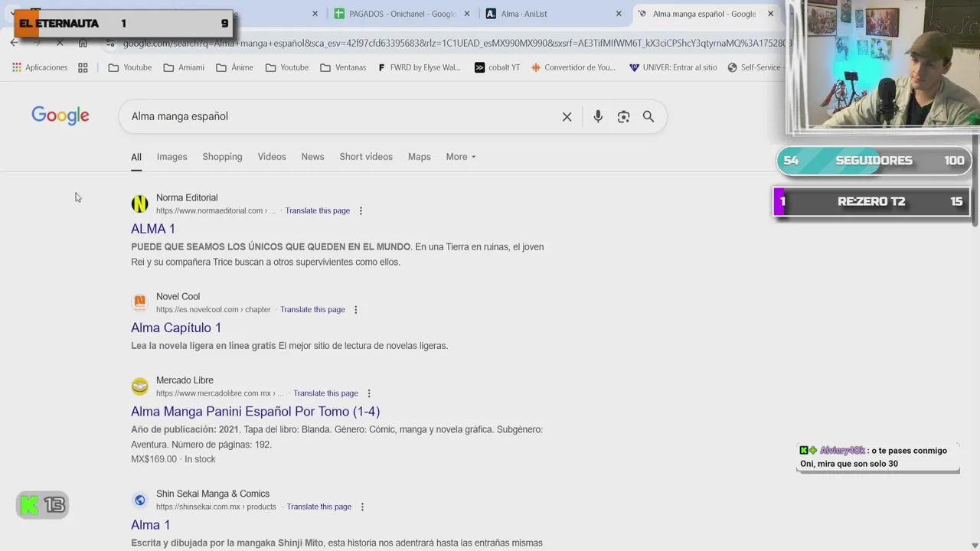980x551 pixels.
Task: Click Norma Editorial site favicon
Action: (139, 204)
